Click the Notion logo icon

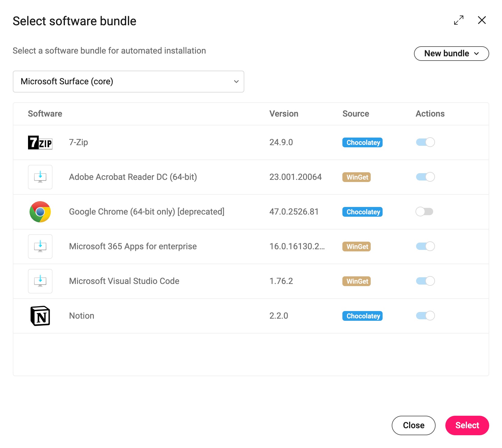point(40,316)
